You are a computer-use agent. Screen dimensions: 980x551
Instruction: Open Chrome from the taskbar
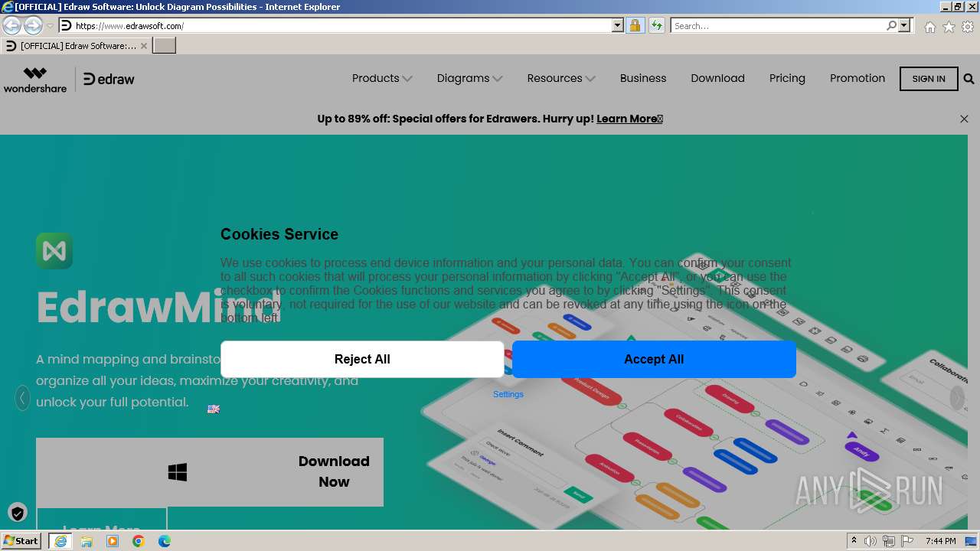coord(139,541)
